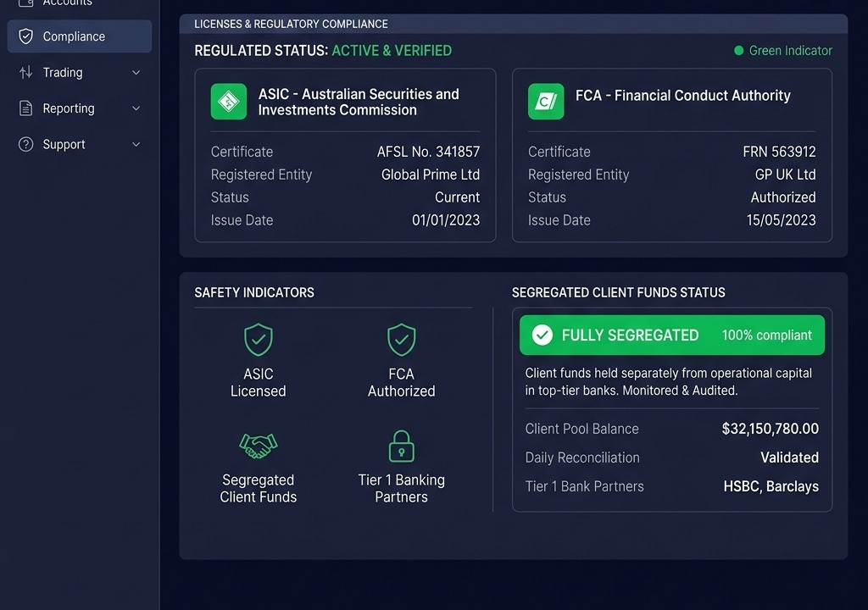This screenshot has width=868, height=610.
Task: Click the SEGREGATED CLIENT FUNDS STATUS heading
Action: 618,292
